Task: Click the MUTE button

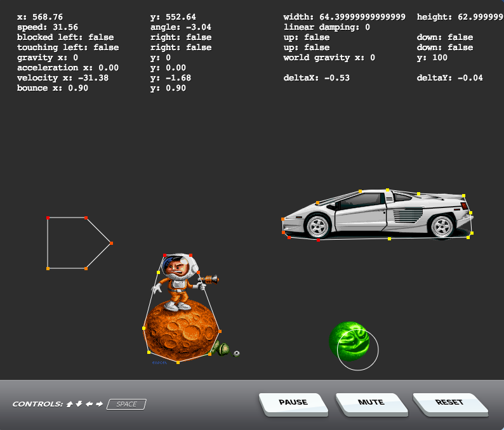Action: [371, 404]
